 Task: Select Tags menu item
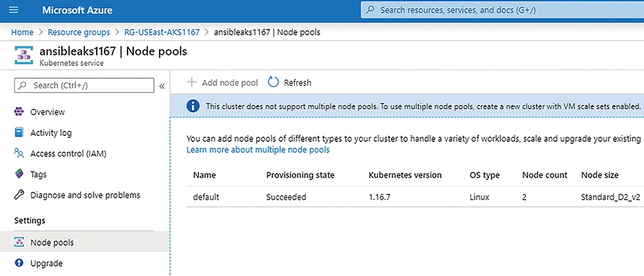pos(38,174)
